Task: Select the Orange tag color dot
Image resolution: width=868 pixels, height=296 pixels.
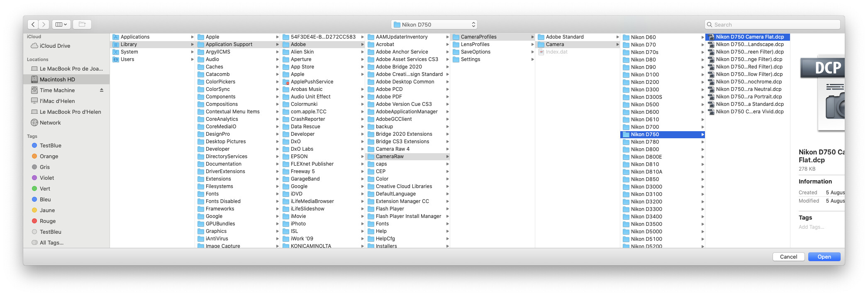Action: (x=34, y=157)
